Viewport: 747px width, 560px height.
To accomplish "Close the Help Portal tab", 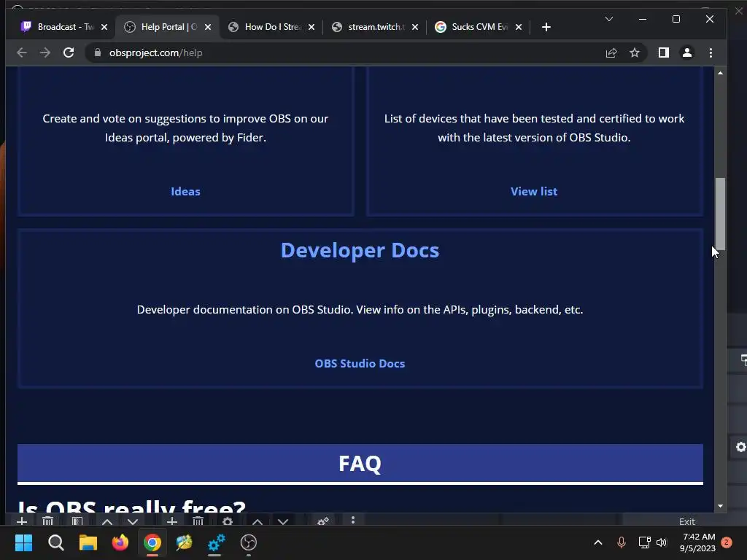I will (208, 27).
